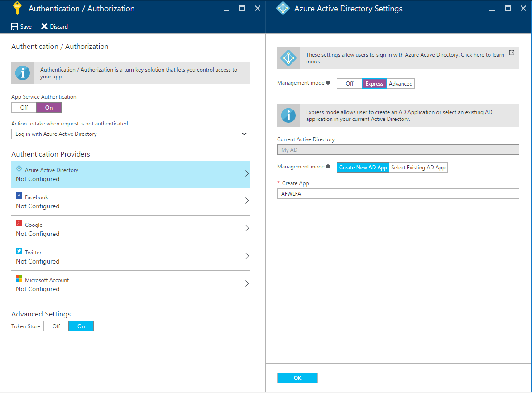Viewport: 532px width, 393px height.
Task: Minimize the Azure Active Directory Settings blade
Action: (x=492, y=10)
